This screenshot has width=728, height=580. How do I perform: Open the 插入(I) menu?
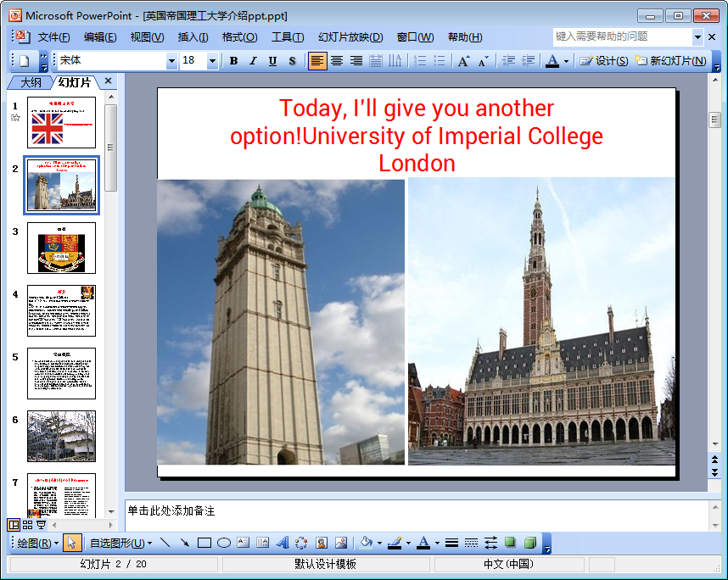click(193, 37)
